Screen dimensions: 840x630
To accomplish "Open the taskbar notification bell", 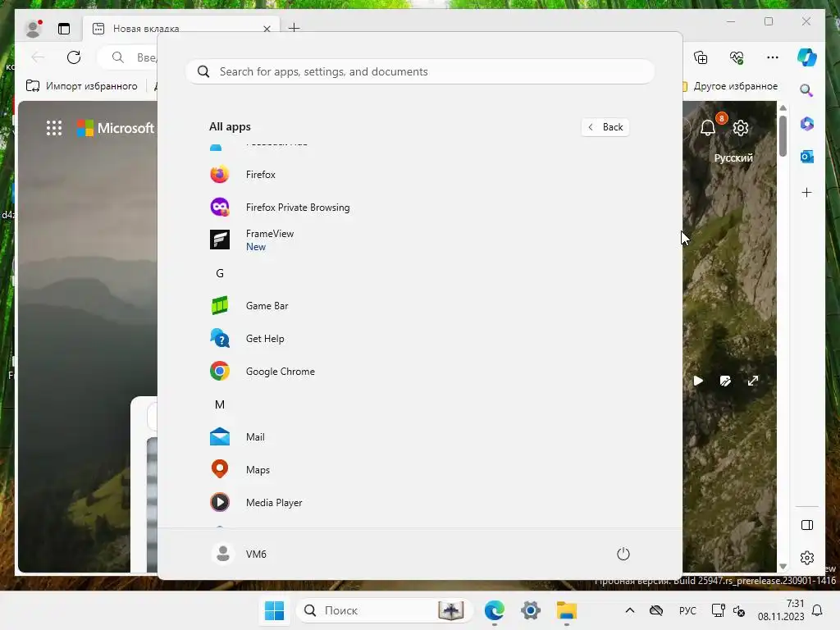I will click(x=817, y=610).
